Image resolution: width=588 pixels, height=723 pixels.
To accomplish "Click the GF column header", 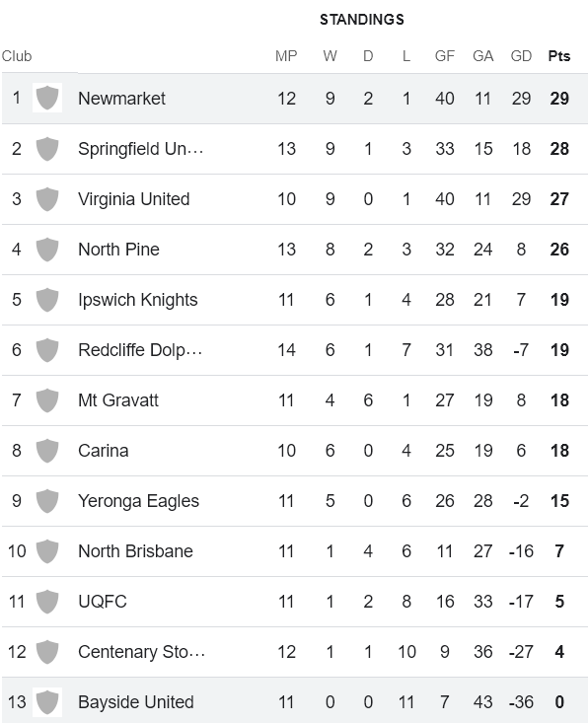I will coord(445,56).
